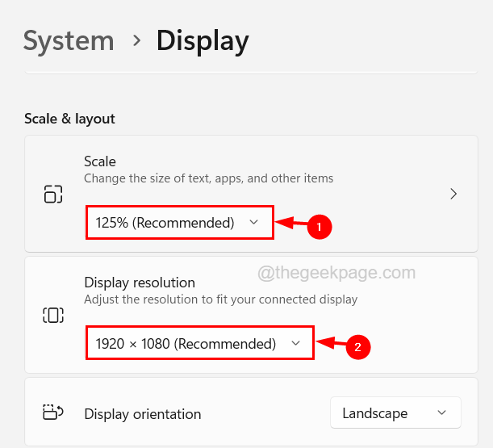Click the Scale setting icon

coord(53,194)
